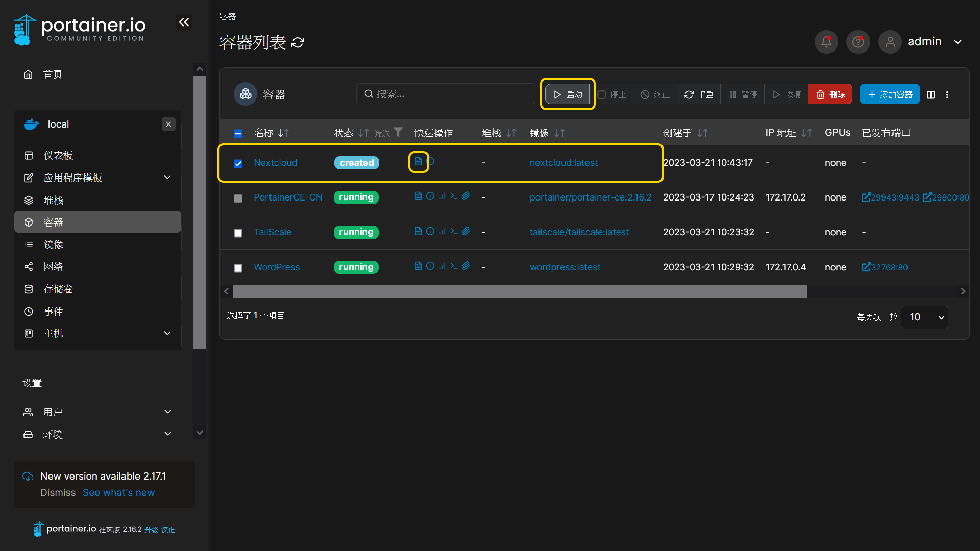Open stats icon for TailScale container
The image size is (980, 551).
(x=442, y=231)
